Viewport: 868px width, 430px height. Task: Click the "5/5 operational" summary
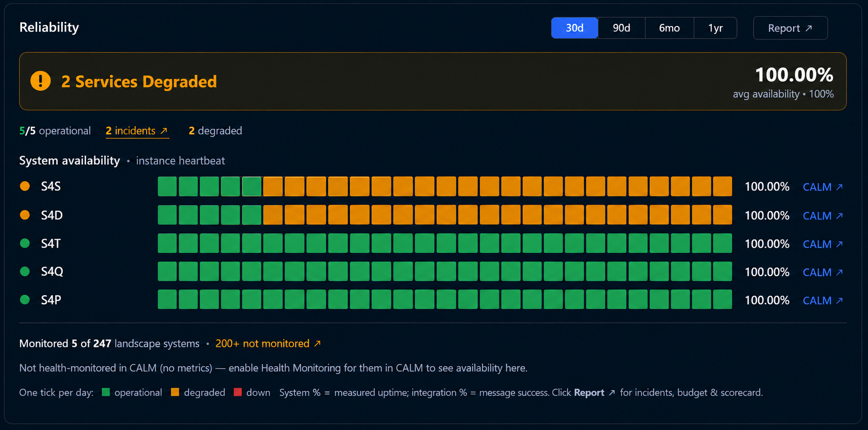pos(55,131)
